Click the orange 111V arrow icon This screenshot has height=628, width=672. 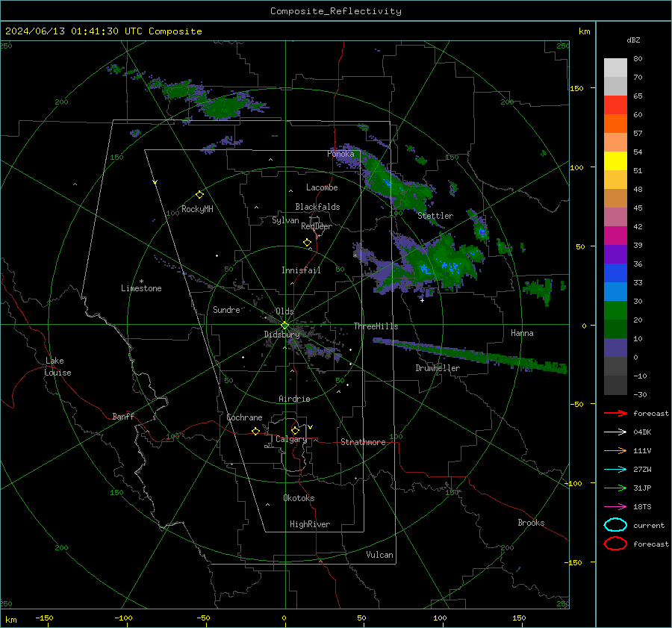[x=615, y=450]
